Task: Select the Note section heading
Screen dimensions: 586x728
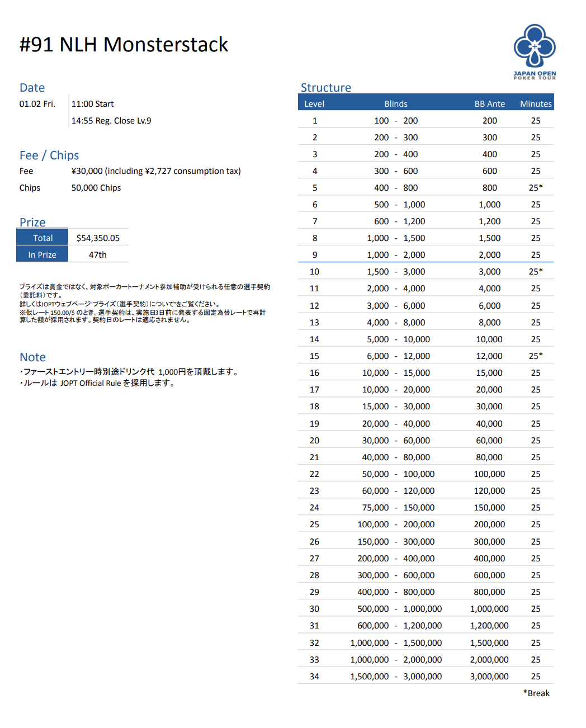Action: [32, 357]
